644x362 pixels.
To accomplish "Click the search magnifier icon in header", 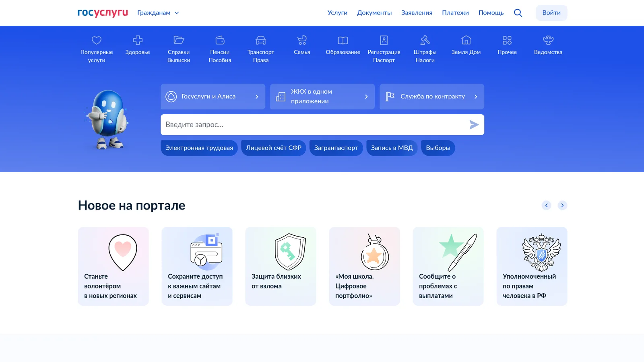I will tap(518, 13).
